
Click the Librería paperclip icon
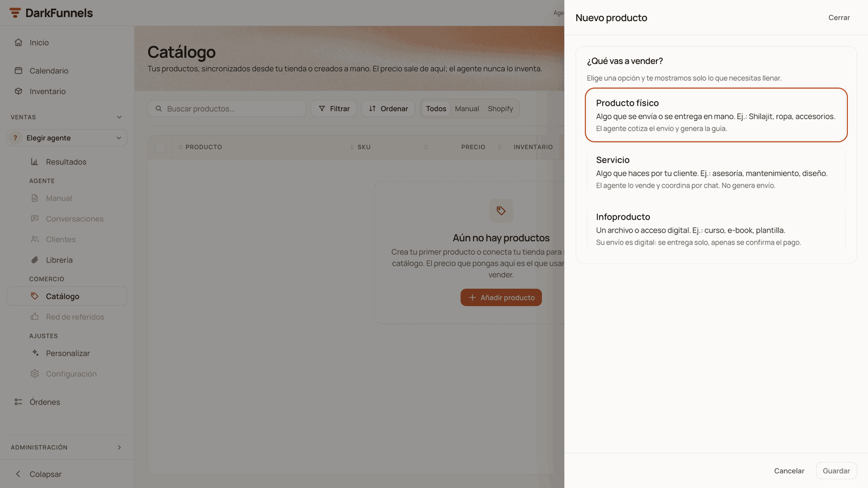click(35, 260)
